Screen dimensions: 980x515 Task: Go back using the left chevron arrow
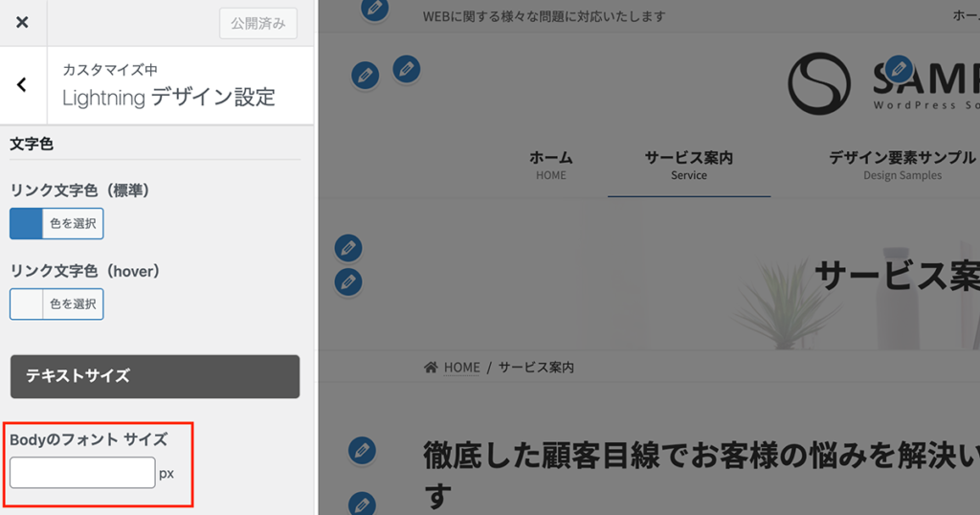pyautogui.click(x=22, y=85)
